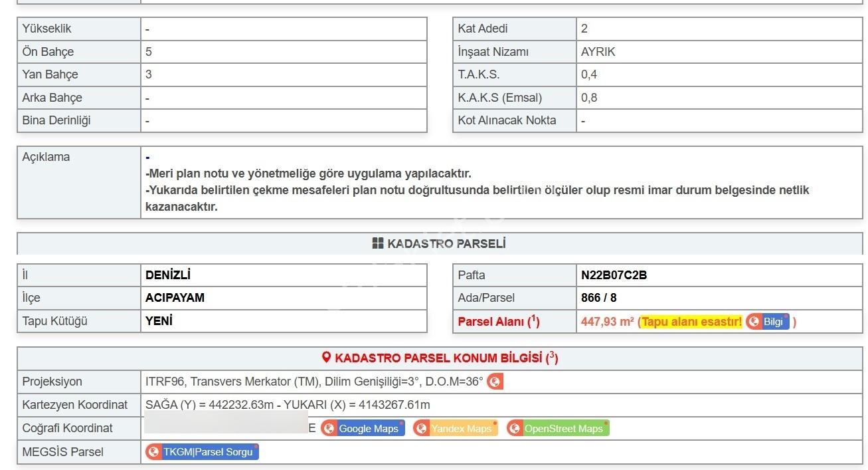Open the TKGM|Parsel Sorgu button
Image resolution: width=868 pixels, height=470 pixels.
tap(202, 452)
